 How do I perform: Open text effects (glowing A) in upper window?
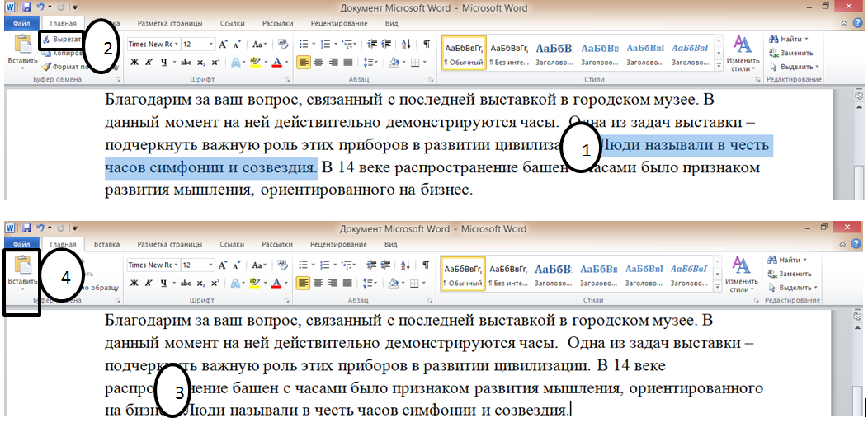[x=234, y=63]
